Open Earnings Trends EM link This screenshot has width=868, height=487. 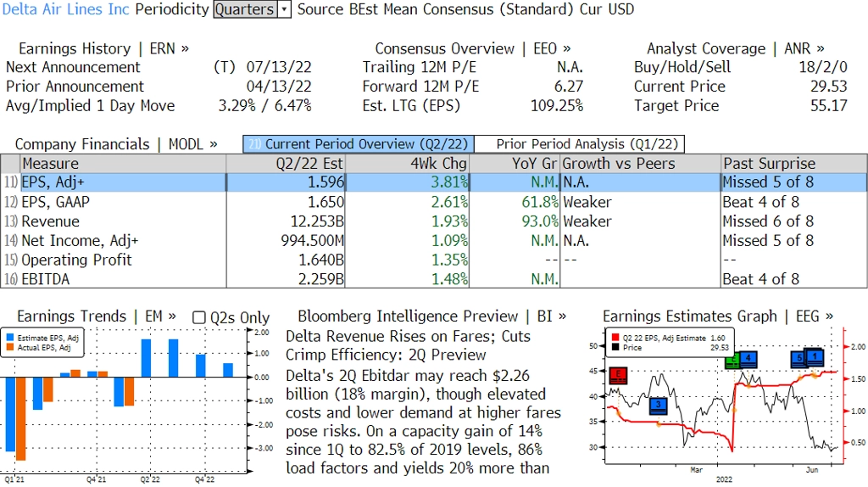pos(97,316)
